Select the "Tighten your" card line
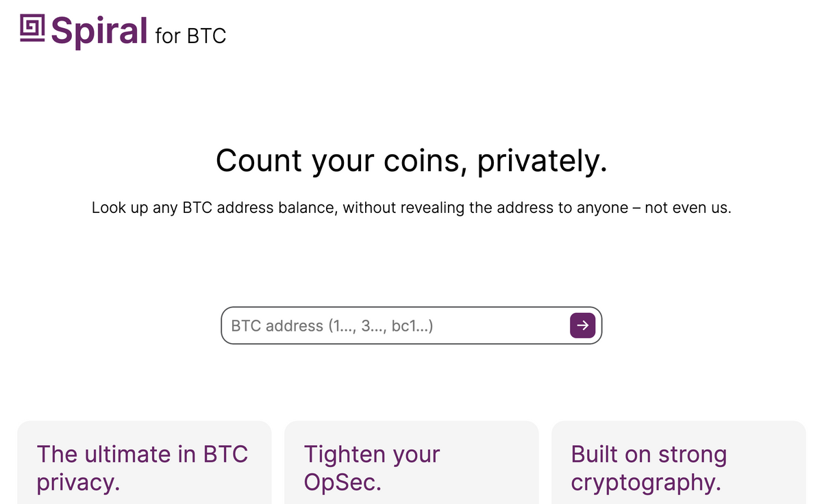This screenshot has width=822, height=504. click(372, 454)
